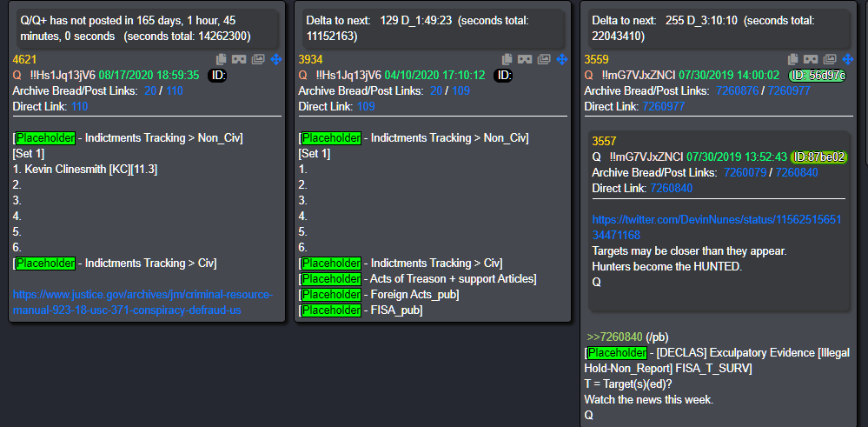868x427 pixels.
Task: Click the 'Delta to next: 255 D' banner
Action: pyautogui.click(x=718, y=28)
